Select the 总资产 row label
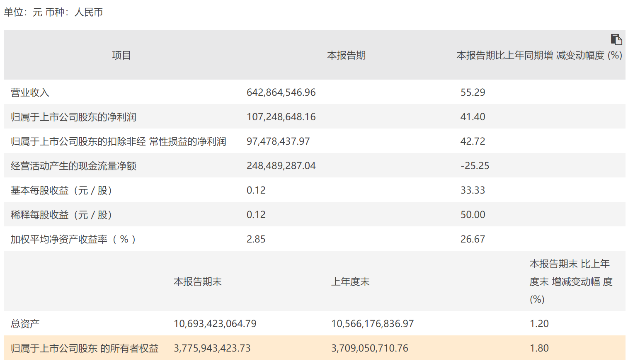 [25, 324]
